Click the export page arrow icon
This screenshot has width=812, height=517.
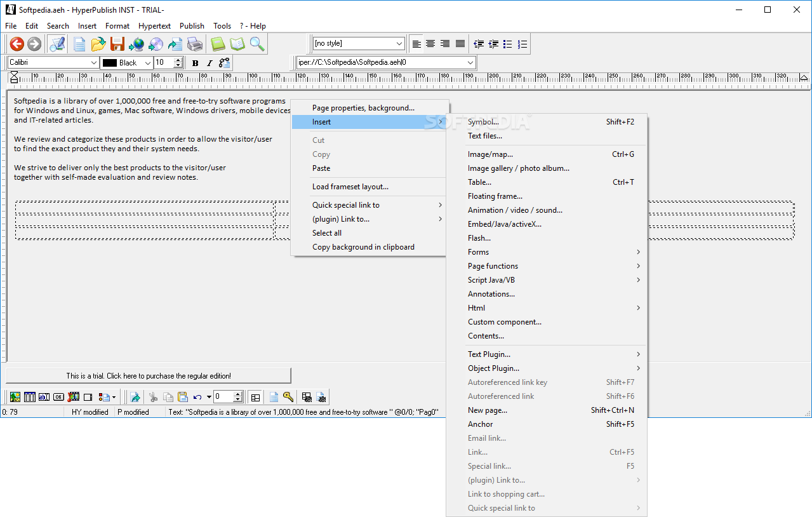tap(175, 44)
